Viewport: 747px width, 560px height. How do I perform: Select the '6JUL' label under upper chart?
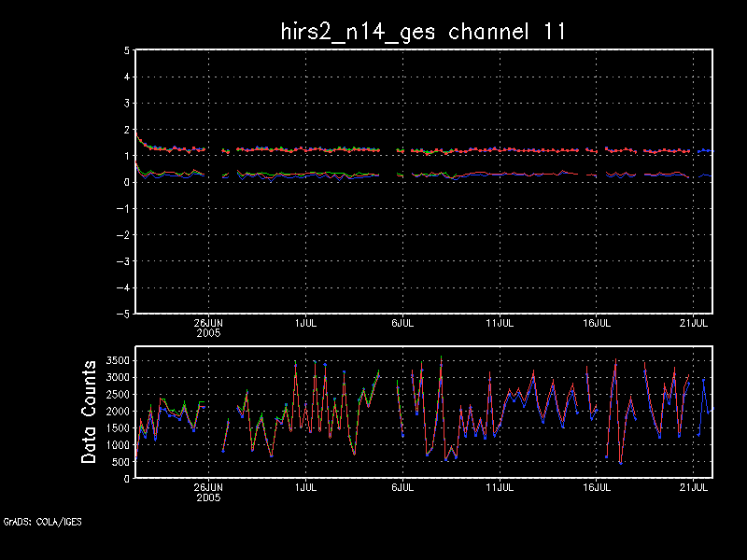402,323
